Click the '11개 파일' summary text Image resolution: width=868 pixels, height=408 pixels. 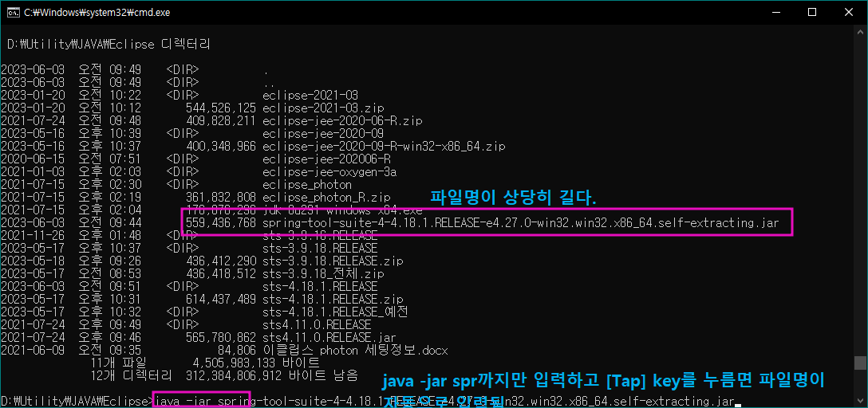pyautogui.click(x=117, y=363)
